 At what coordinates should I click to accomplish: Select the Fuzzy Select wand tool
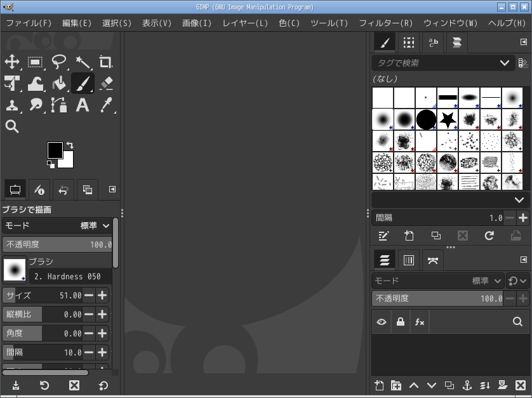pos(83,62)
